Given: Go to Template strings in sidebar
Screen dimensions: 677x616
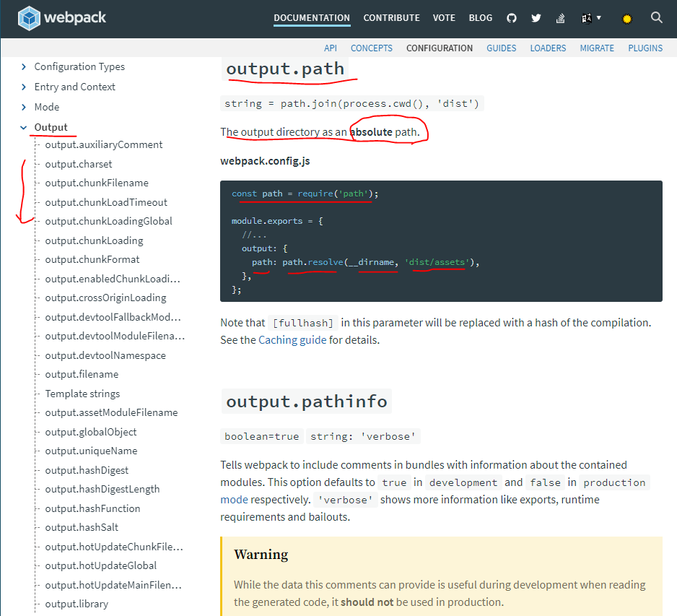Looking at the screenshot, I should tap(82, 394).
